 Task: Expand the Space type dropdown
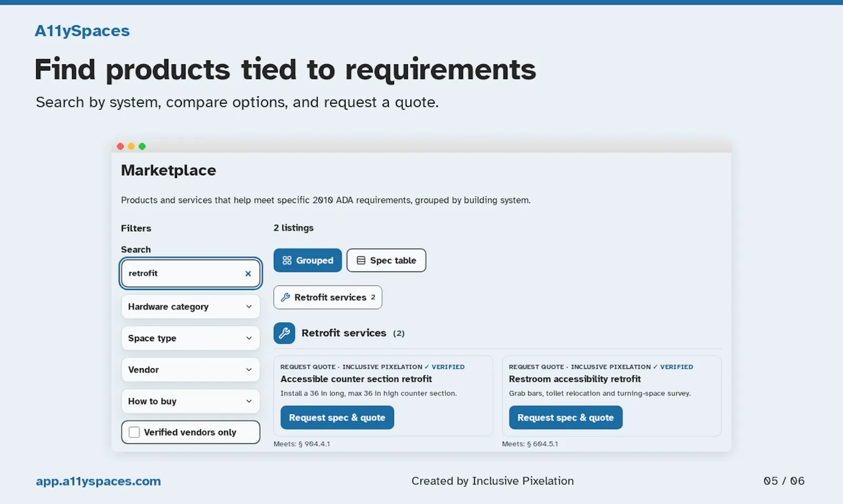pos(191,338)
